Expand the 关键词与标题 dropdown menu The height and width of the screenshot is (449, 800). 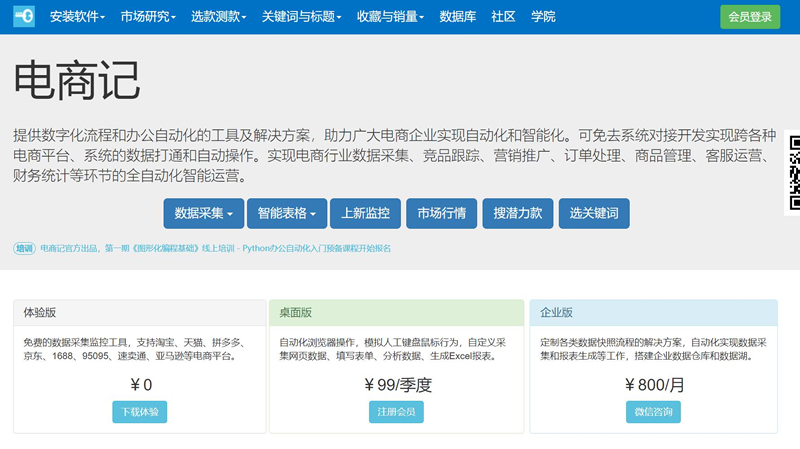click(302, 17)
